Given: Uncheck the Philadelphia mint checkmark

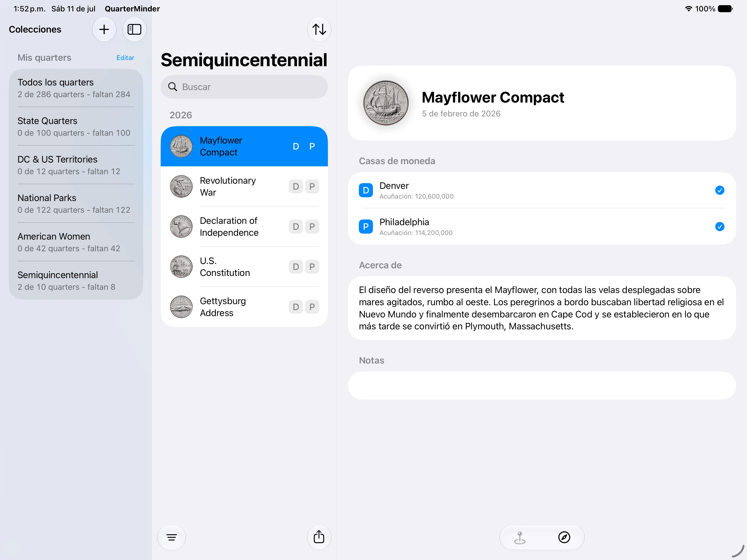Looking at the screenshot, I should click(x=720, y=227).
